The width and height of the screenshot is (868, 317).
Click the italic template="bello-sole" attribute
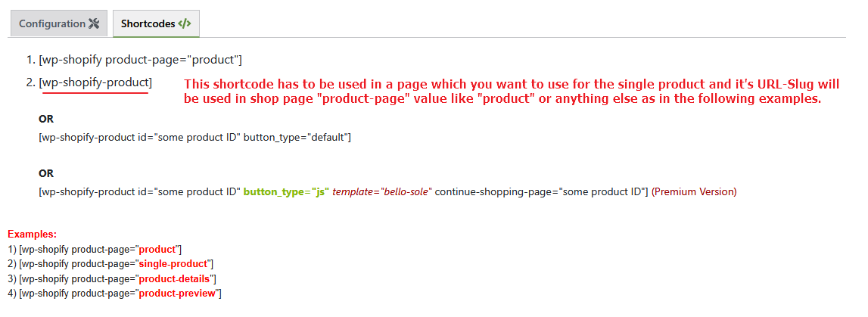pyautogui.click(x=382, y=191)
